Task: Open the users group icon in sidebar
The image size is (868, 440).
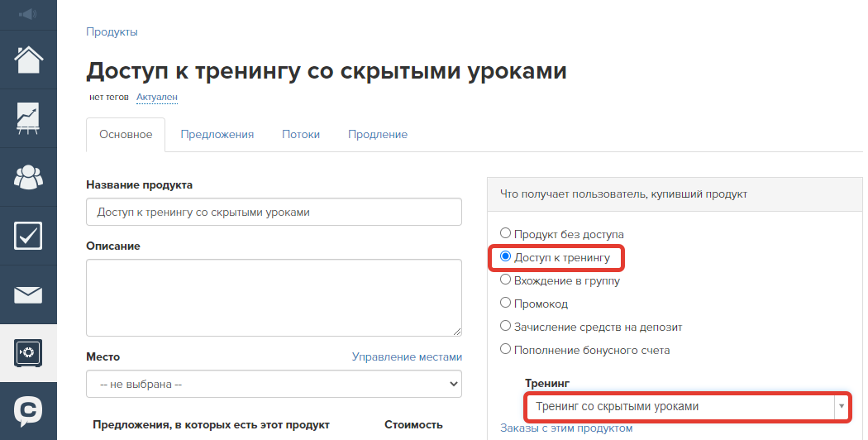Action: (x=28, y=176)
